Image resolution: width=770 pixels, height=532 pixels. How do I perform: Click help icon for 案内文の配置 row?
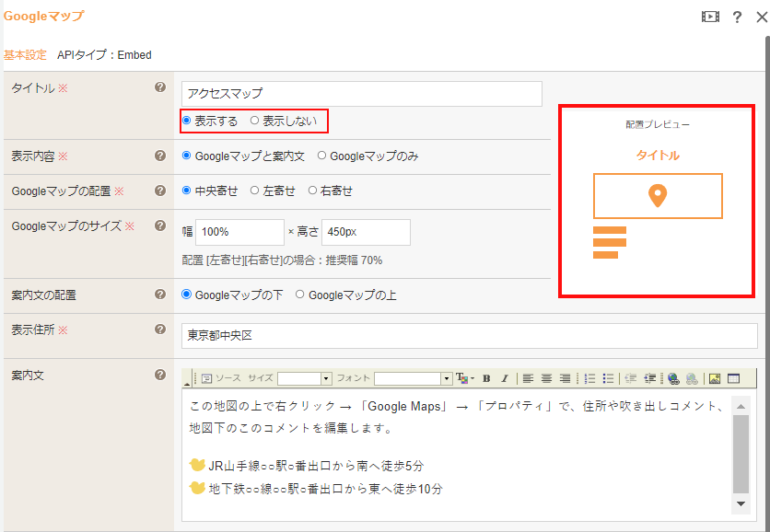(x=160, y=294)
